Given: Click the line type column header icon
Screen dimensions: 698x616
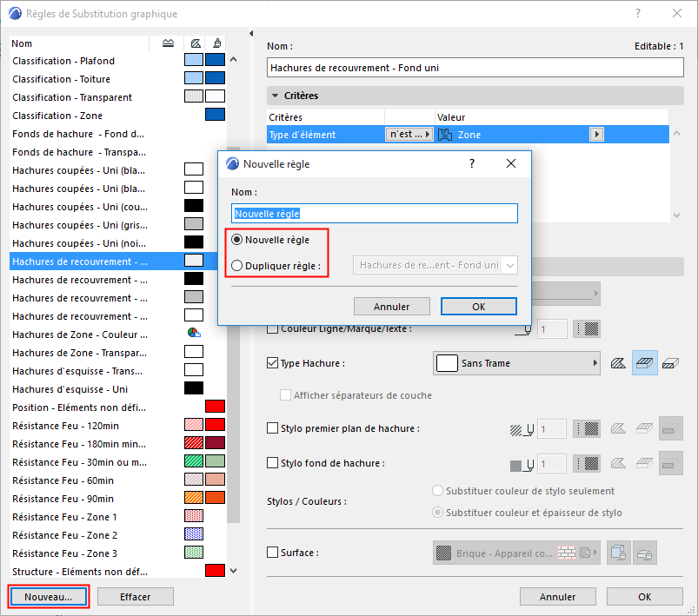Looking at the screenshot, I should pyautogui.click(x=168, y=43).
